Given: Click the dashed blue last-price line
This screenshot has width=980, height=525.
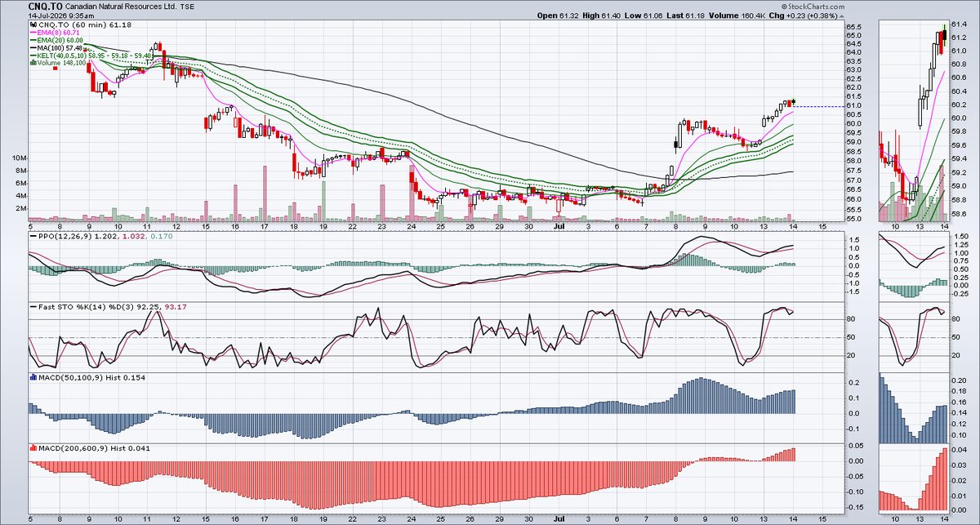Looking at the screenshot, I should pyautogui.click(x=817, y=106).
